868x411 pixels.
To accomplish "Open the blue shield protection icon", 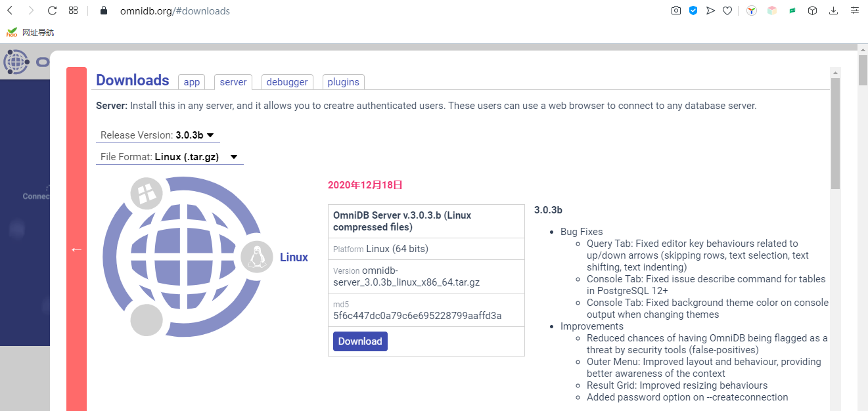I will point(693,11).
